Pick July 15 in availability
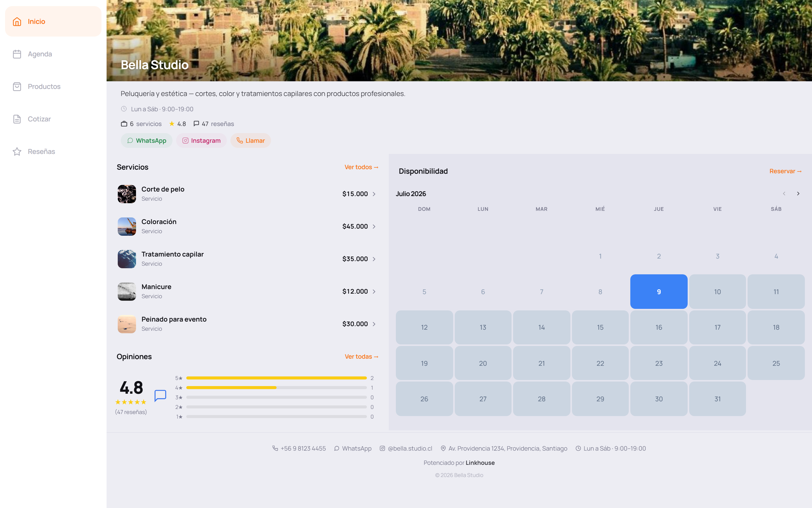The width and height of the screenshot is (812, 508). 600,327
